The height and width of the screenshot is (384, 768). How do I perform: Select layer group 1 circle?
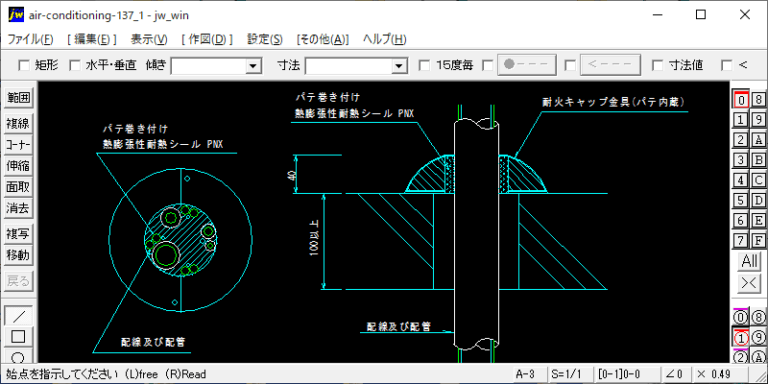[741, 338]
